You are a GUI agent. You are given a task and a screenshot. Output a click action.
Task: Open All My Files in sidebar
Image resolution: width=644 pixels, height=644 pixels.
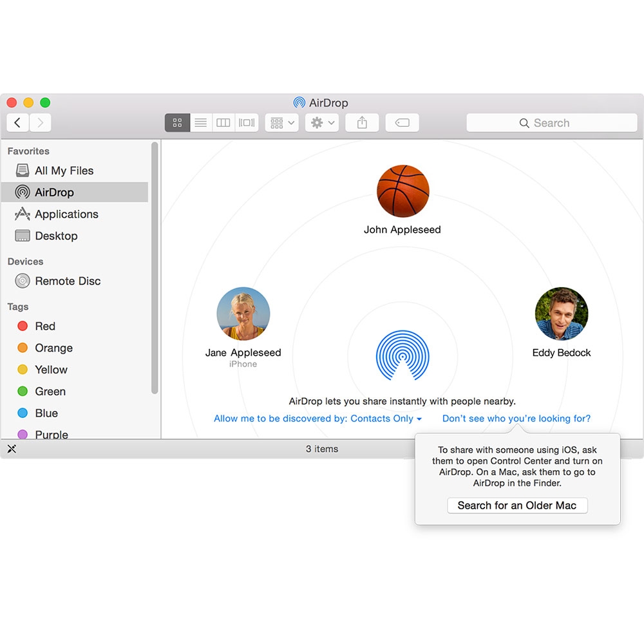pyautogui.click(x=75, y=171)
